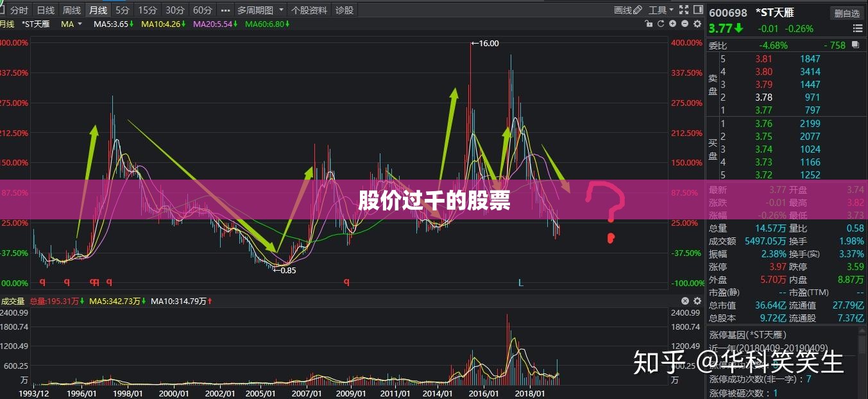Expand the 工具 tools dropdown
Image resolution: width=868 pixels, height=399 pixels.
(x=671, y=10)
